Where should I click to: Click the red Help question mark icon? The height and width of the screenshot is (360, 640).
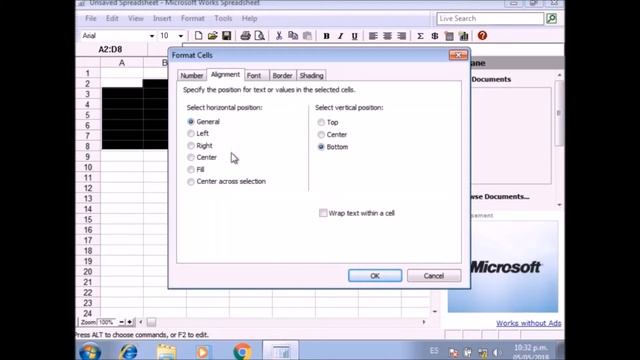tap(482, 36)
